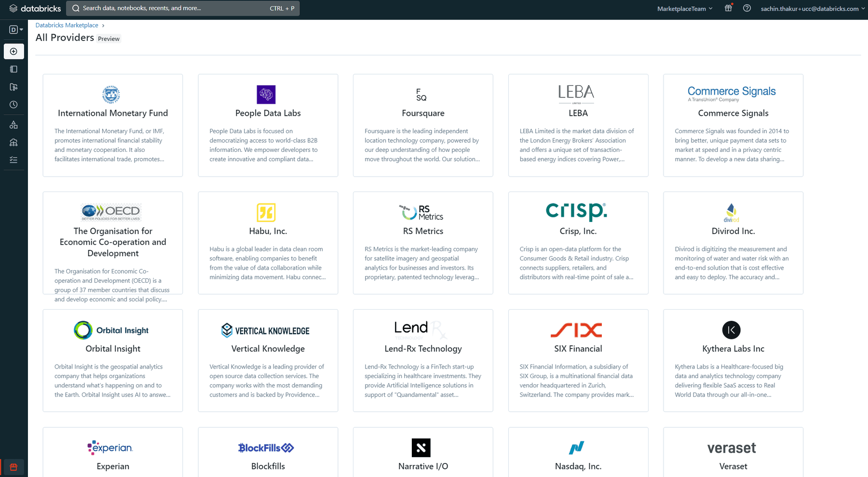The width and height of the screenshot is (868, 477).
Task: Click the Preview badge beside All Providers
Action: click(x=108, y=39)
